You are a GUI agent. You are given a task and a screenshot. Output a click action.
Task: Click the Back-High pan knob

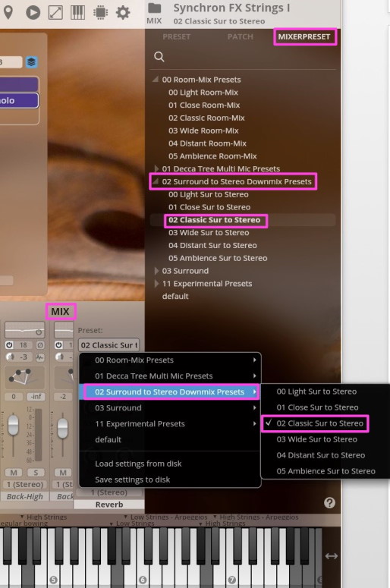click(x=10, y=357)
